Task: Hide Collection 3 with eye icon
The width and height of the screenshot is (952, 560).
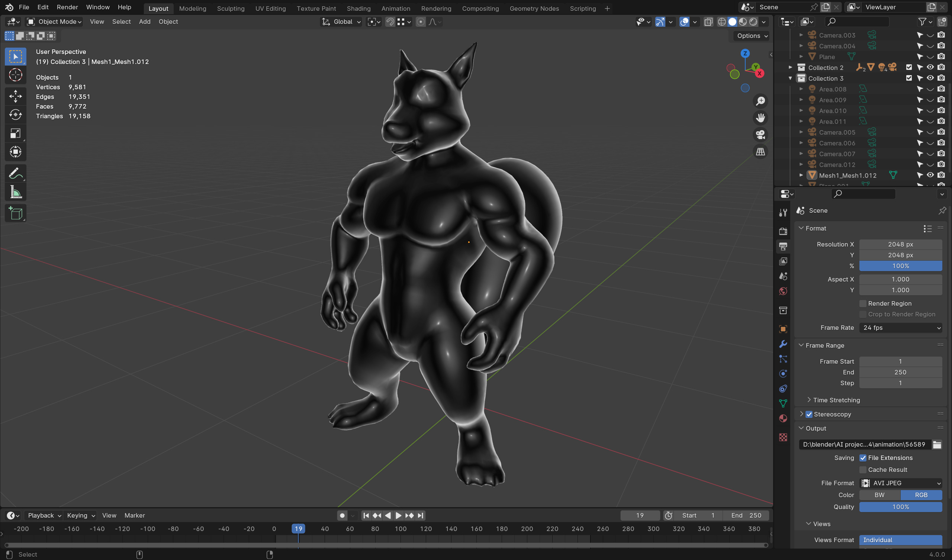Action: 930,78
